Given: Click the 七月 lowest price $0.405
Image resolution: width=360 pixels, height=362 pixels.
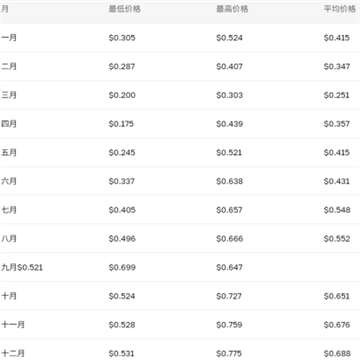Looking at the screenshot, I should tap(122, 210).
